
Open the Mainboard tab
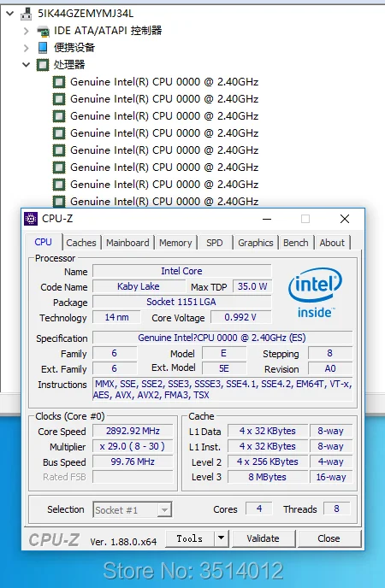point(127,243)
